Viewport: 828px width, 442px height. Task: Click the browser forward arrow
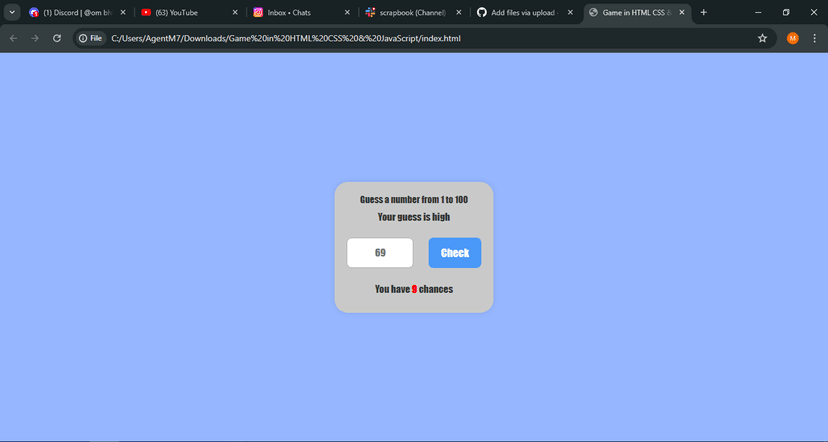tap(35, 38)
